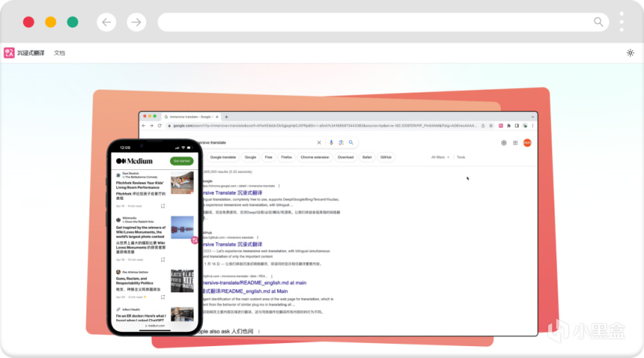Expand the Chrome tab search chevron

click(x=532, y=117)
